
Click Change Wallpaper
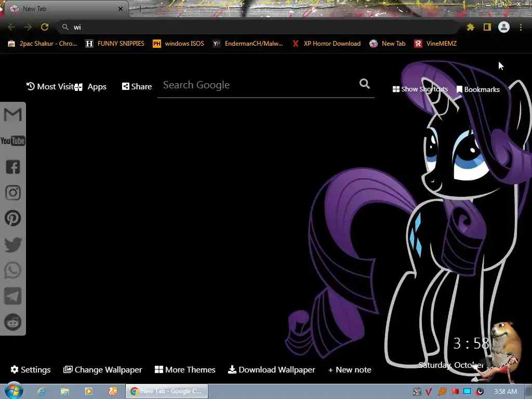[x=102, y=369]
